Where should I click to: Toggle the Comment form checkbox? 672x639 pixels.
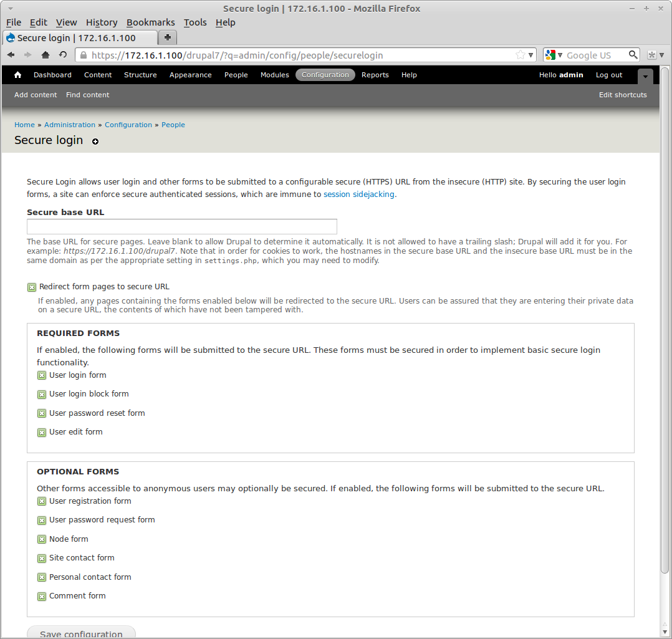[42, 597]
